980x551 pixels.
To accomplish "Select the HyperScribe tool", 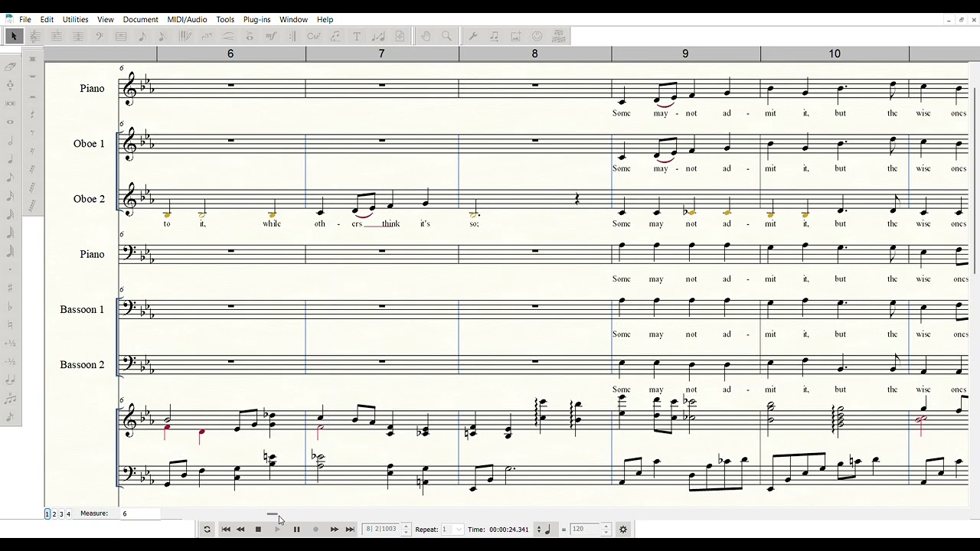I will coord(185,36).
